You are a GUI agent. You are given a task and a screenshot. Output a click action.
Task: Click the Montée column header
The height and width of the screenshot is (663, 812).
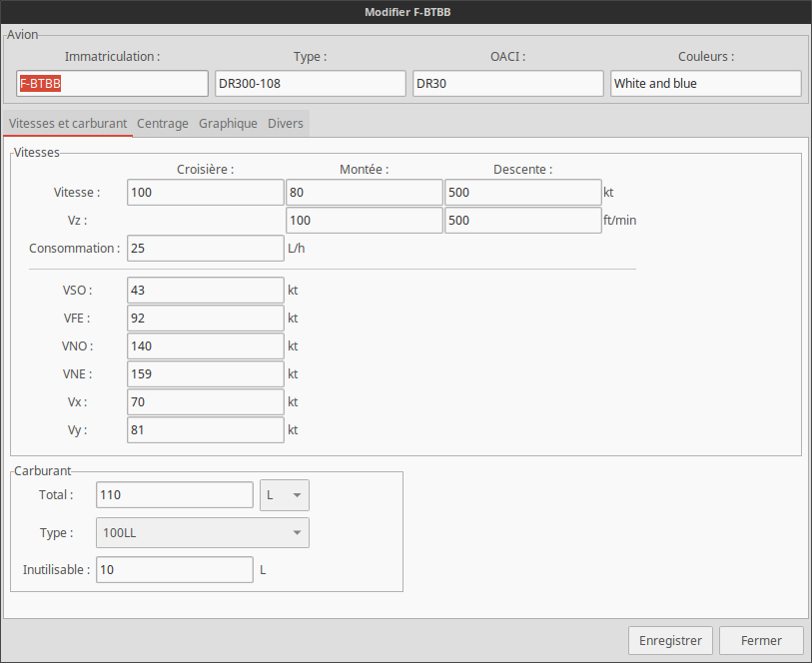click(x=365, y=169)
